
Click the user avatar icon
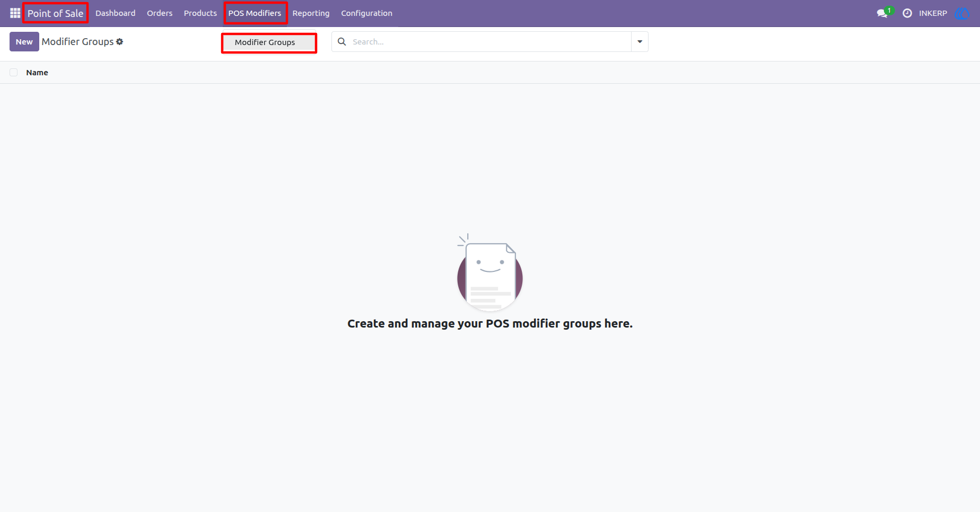[961, 13]
